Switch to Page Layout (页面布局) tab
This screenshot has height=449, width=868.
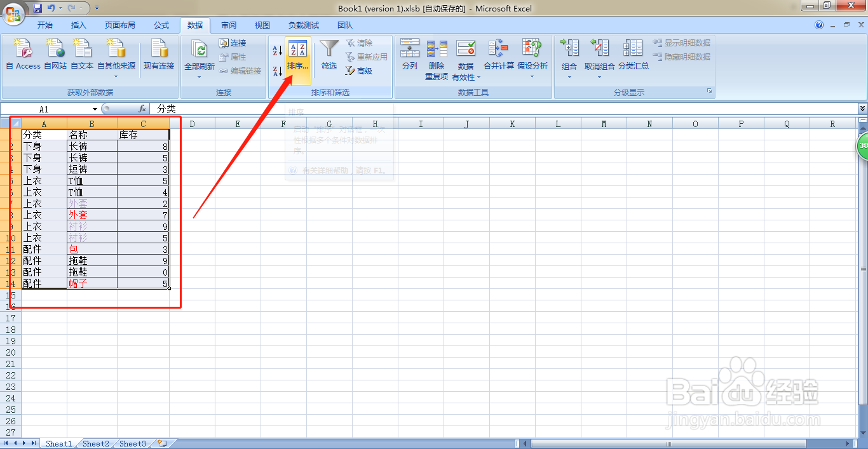pyautogui.click(x=120, y=25)
